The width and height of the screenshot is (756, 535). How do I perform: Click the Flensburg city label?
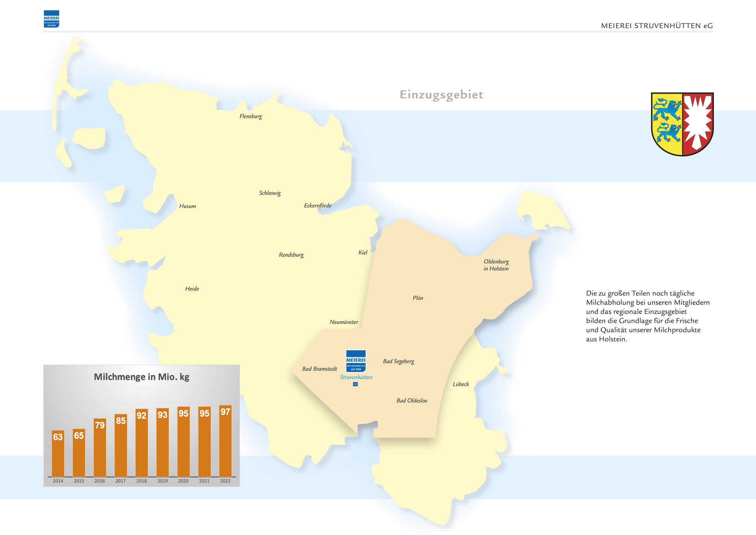[250, 116]
